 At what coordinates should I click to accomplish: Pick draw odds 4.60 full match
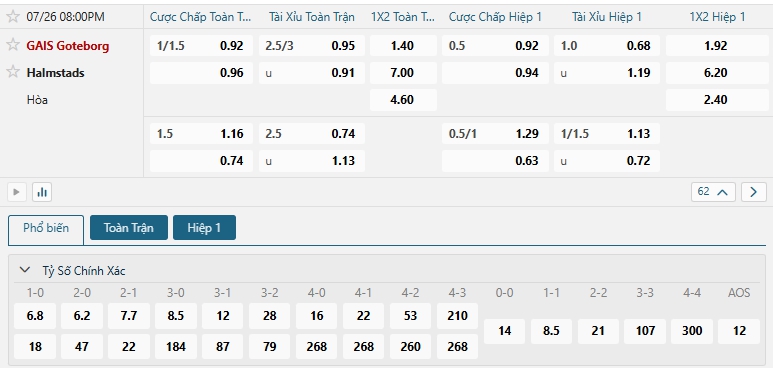(x=403, y=100)
